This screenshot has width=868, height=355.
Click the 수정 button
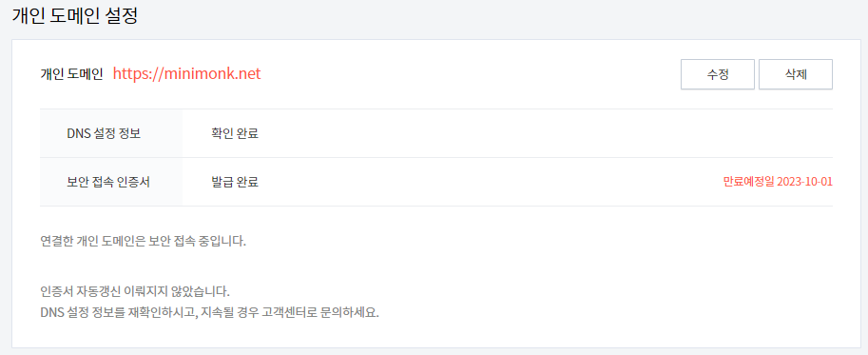coord(718,74)
